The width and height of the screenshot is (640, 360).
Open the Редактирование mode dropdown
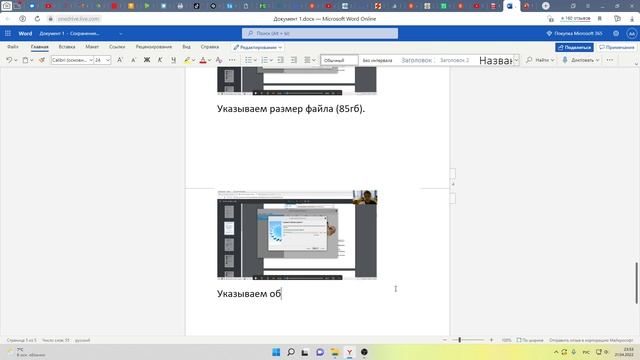click(258, 47)
